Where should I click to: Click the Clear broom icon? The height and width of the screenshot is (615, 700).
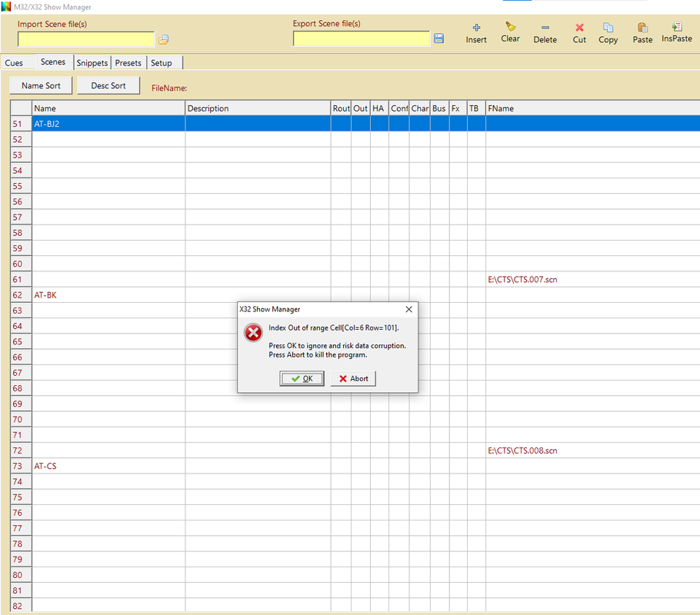pos(510,27)
